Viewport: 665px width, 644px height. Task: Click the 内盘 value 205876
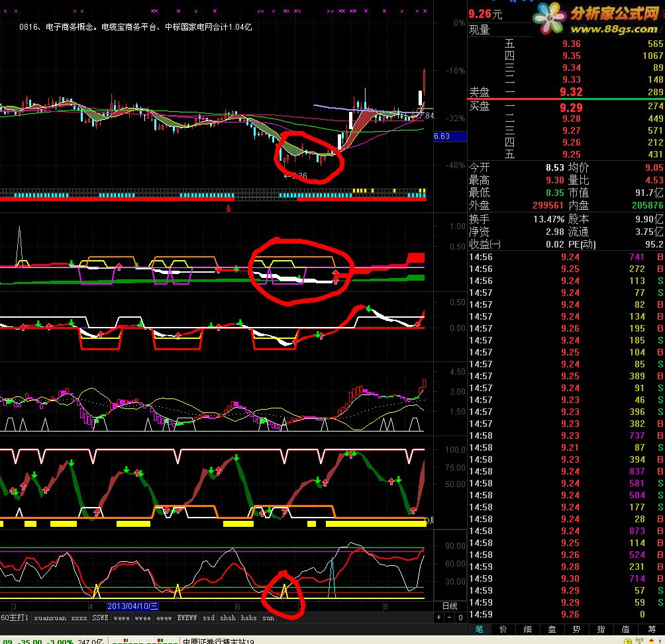pyautogui.click(x=648, y=205)
